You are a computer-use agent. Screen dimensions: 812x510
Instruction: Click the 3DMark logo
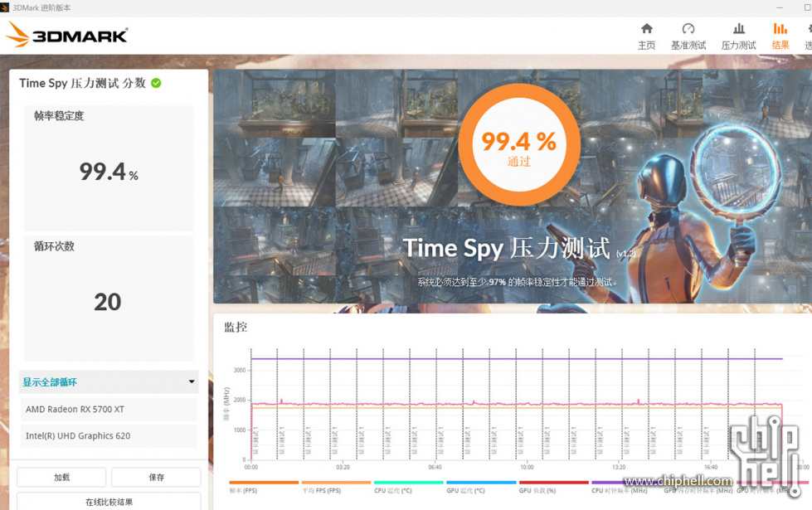[66, 35]
